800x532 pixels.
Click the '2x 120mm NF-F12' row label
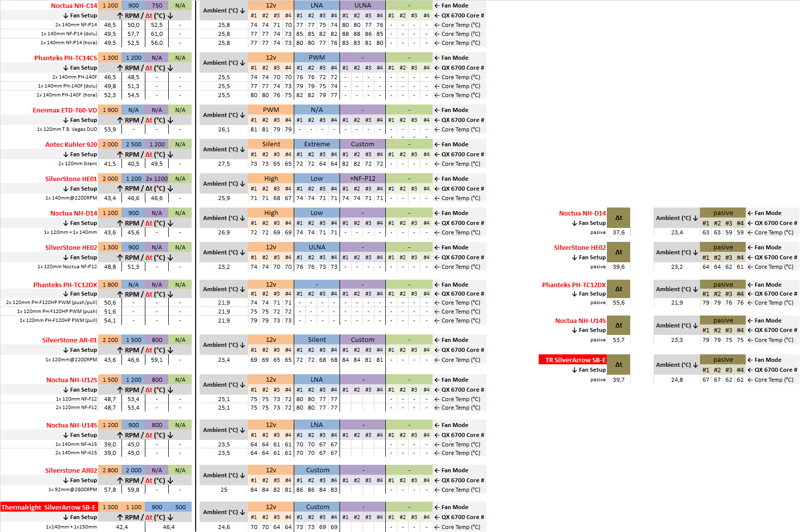[x=76, y=408]
